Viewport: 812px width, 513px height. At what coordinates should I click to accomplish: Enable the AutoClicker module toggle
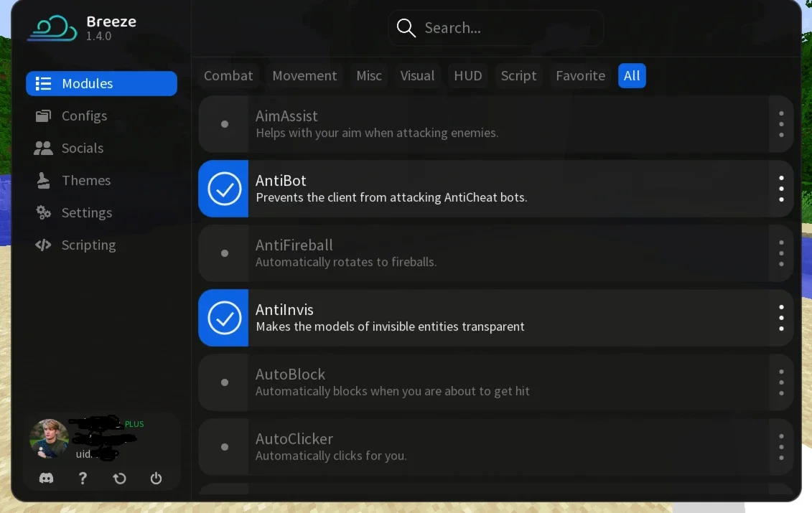pyautogui.click(x=224, y=447)
